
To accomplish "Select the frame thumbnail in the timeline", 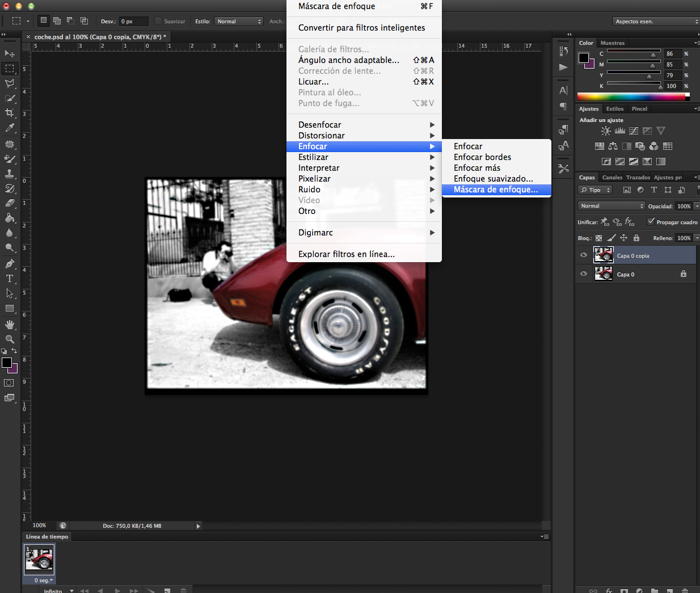I will (x=39, y=560).
